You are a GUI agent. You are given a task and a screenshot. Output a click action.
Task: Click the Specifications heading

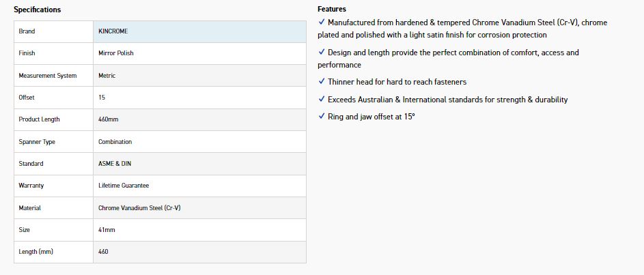point(38,10)
